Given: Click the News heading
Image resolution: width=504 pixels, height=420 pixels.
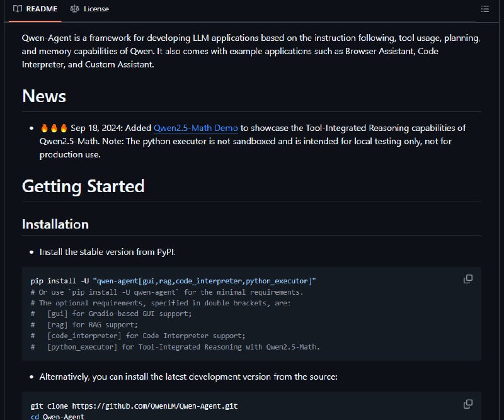Looking at the screenshot, I should coord(44,96).
